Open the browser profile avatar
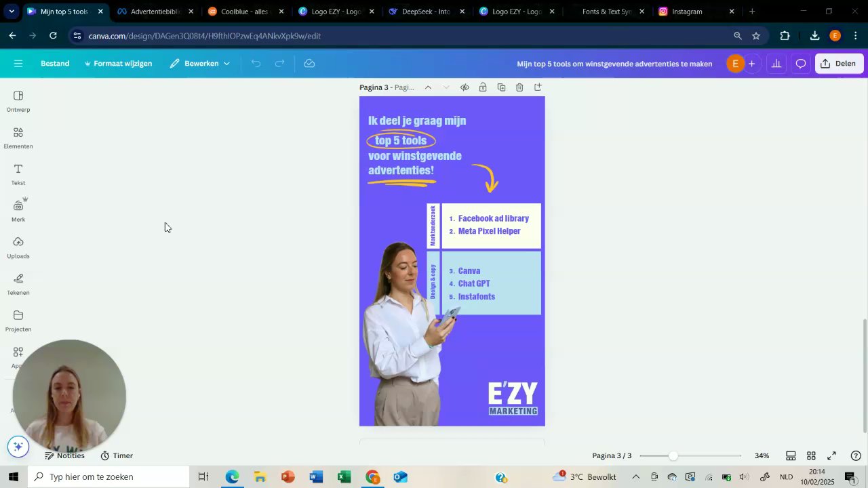This screenshot has width=868, height=488. pos(835,36)
